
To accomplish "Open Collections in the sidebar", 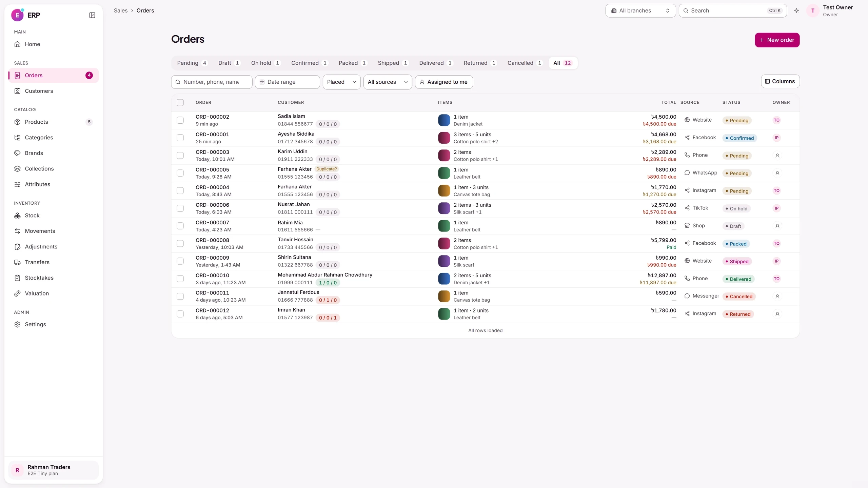I will (x=54, y=169).
